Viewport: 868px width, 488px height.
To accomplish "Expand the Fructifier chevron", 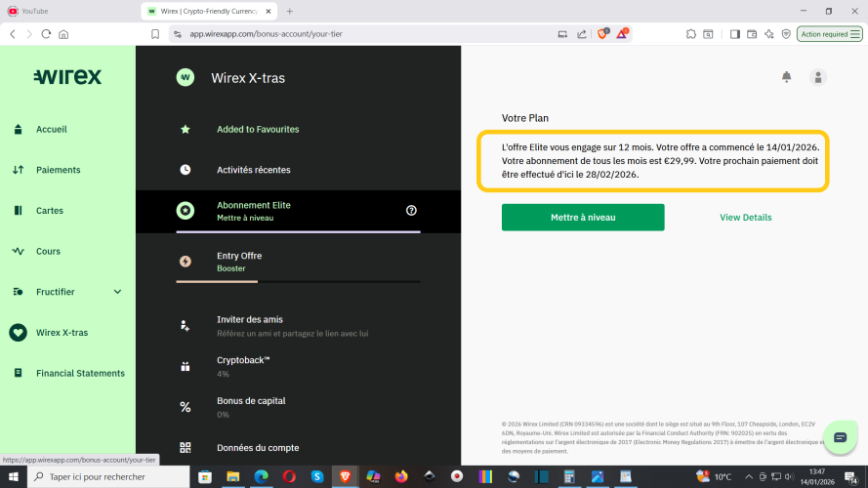I will [117, 292].
